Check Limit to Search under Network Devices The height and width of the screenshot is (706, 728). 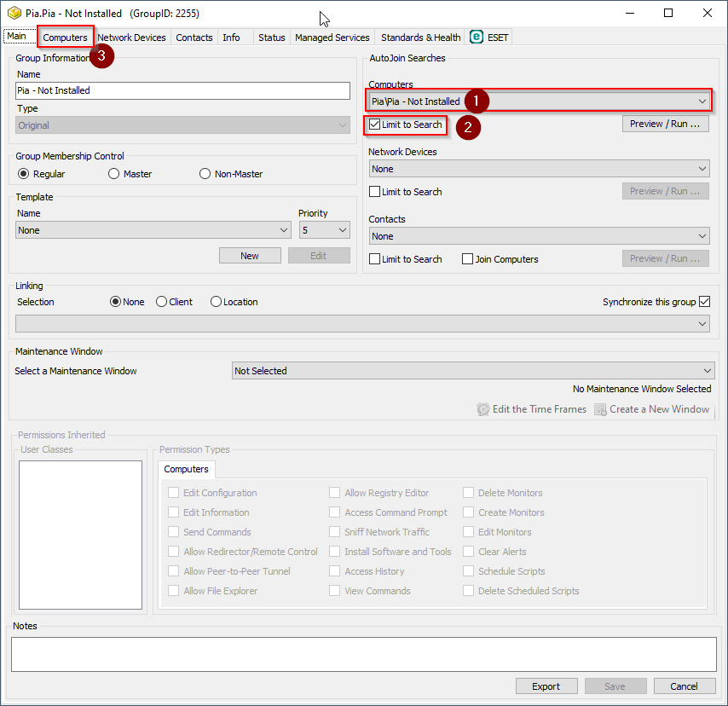coord(375,191)
